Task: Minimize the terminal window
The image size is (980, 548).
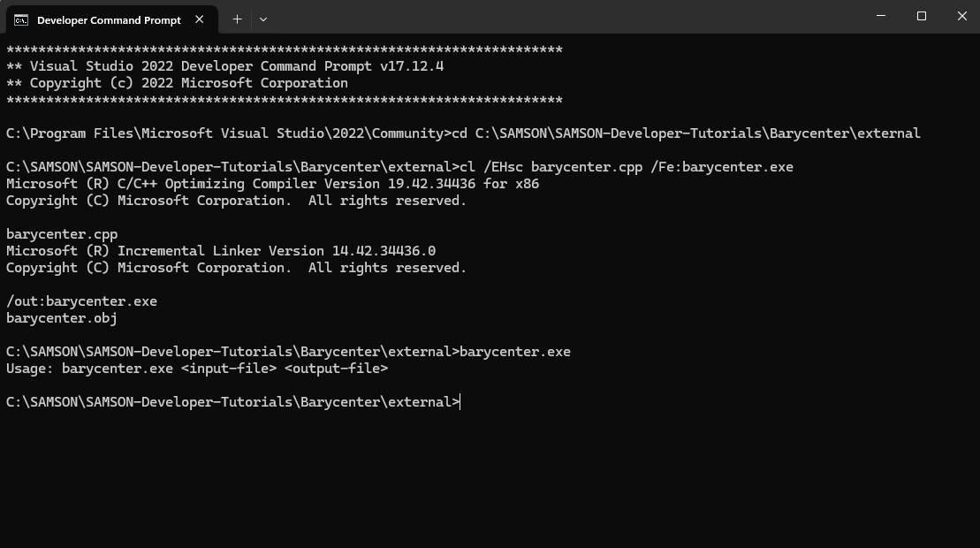Action: (880, 16)
